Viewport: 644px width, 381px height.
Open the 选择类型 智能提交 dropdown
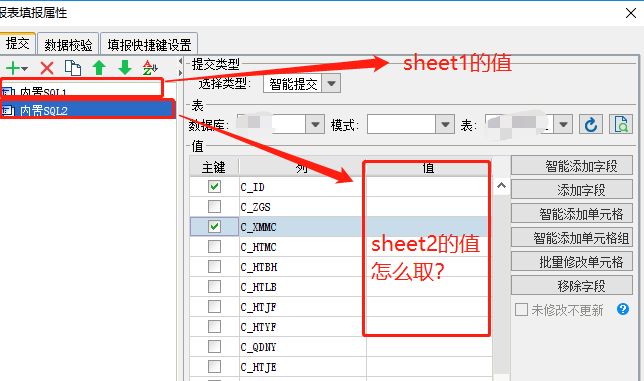(x=331, y=83)
